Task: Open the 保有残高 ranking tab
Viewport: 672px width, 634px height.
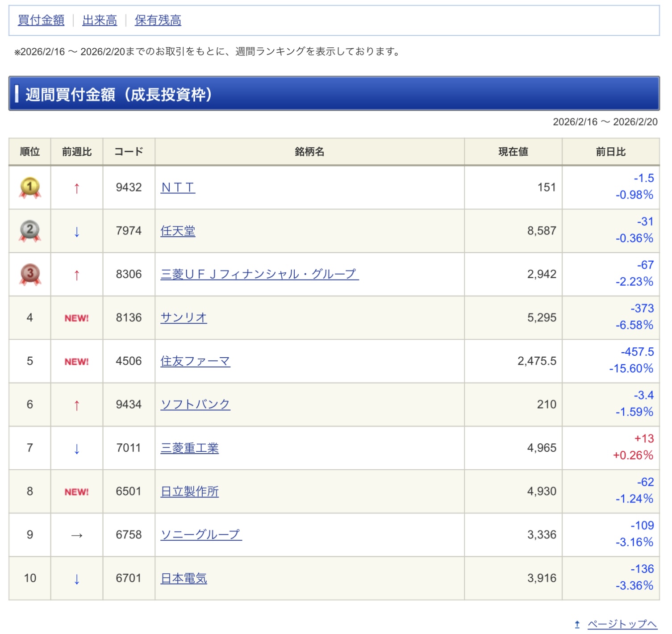Action: (158, 21)
